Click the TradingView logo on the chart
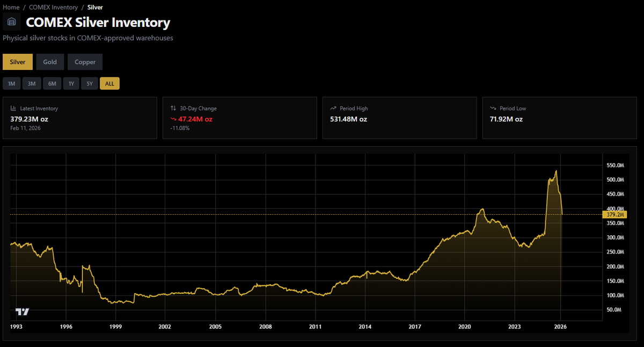 22,312
